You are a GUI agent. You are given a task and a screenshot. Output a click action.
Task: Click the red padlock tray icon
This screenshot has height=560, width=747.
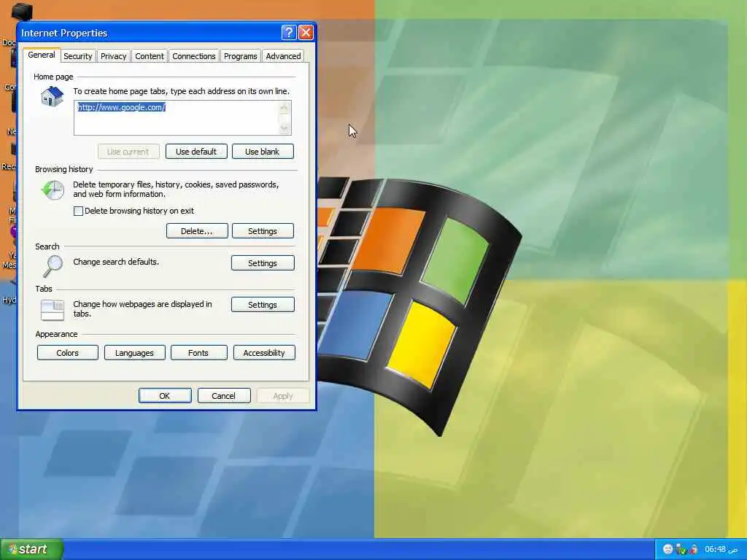[x=694, y=549]
